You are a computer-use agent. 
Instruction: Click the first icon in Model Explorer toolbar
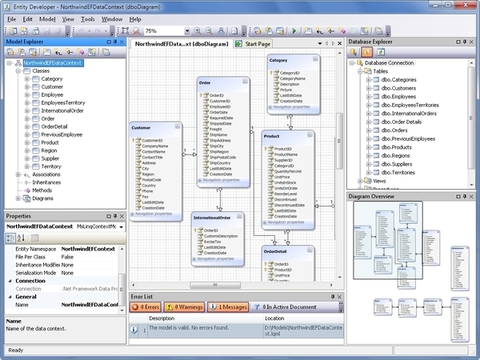point(11,52)
